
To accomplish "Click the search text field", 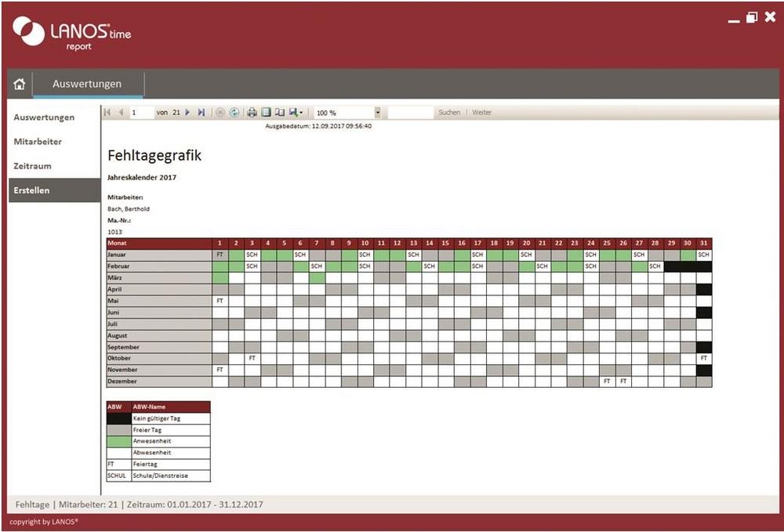I will [411, 113].
